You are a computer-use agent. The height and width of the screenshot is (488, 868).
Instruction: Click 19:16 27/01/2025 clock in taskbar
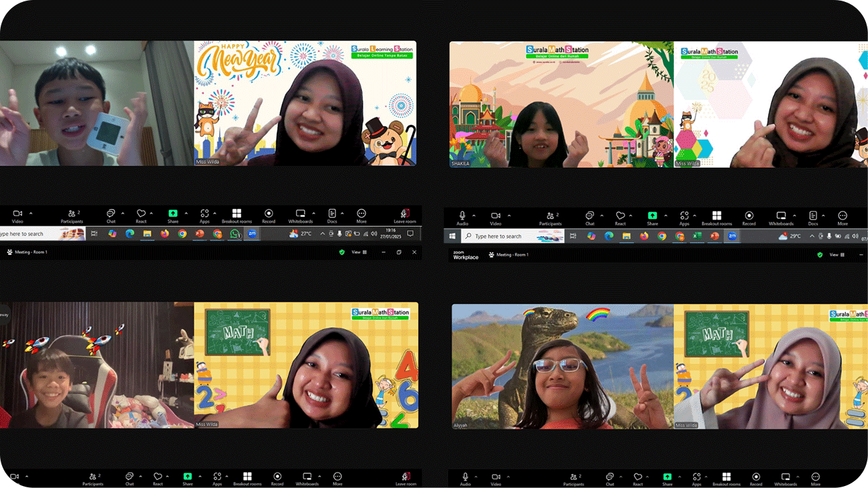coord(390,234)
